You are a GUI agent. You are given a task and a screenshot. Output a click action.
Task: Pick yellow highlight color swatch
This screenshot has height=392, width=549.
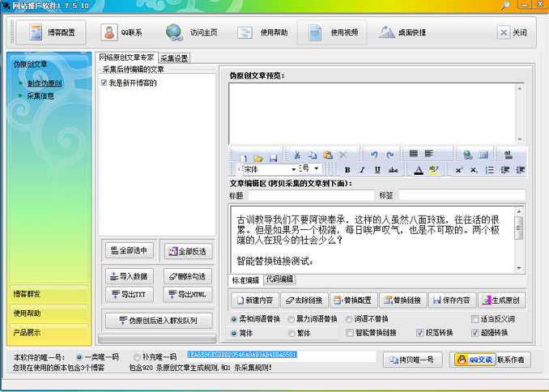434,170
